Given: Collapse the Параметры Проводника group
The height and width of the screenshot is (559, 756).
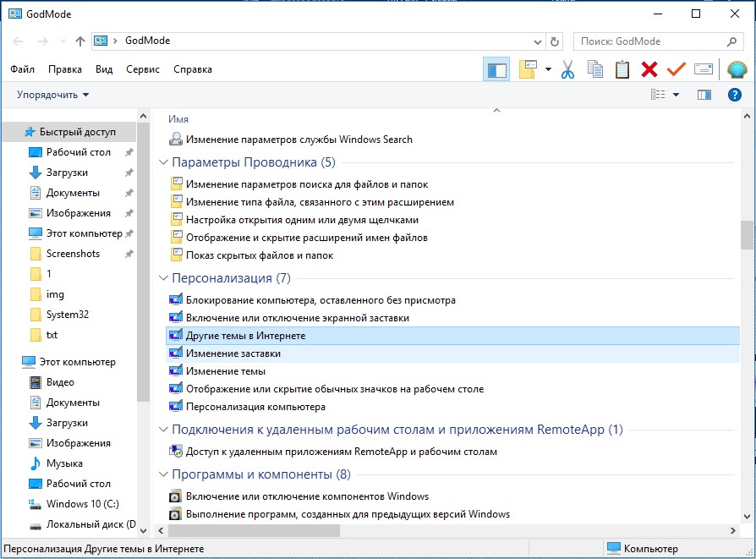Looking at the screenshot, I should (x=163, y=162).
